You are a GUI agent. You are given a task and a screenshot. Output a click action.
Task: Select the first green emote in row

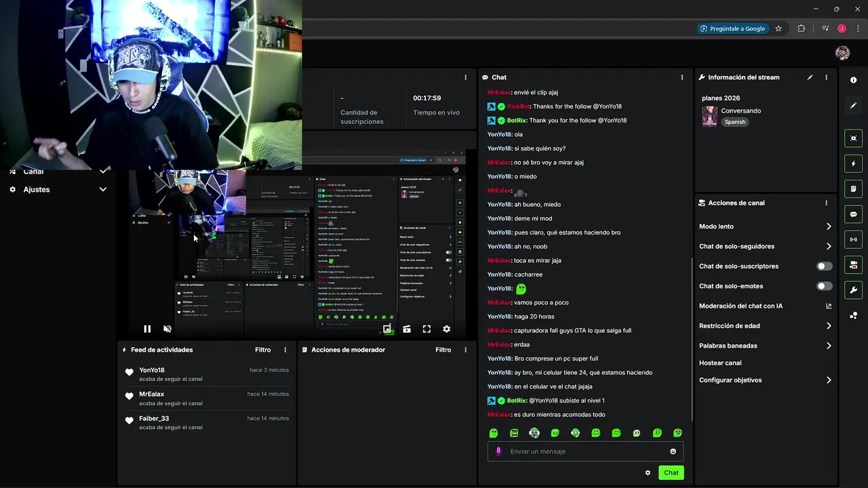click(494, 433)
